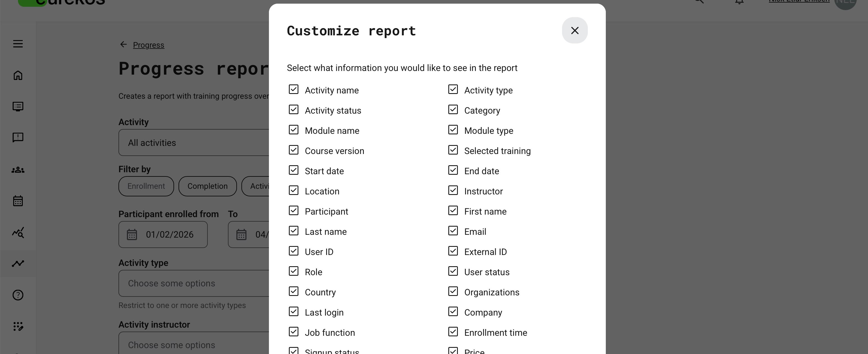This screenshot has height=354, width=868.
Task: Disable the Course version option
Action: tap(293, 150)
